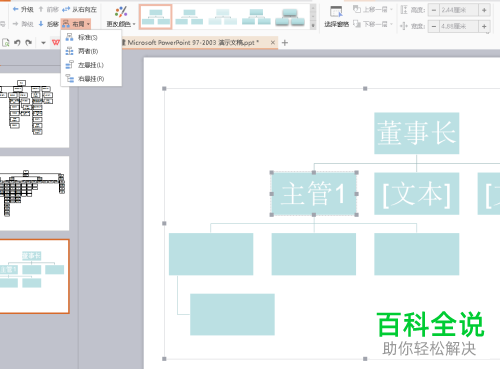Select the third slide thumbnail with teal chart
The image size is (500, 369).
34,276
